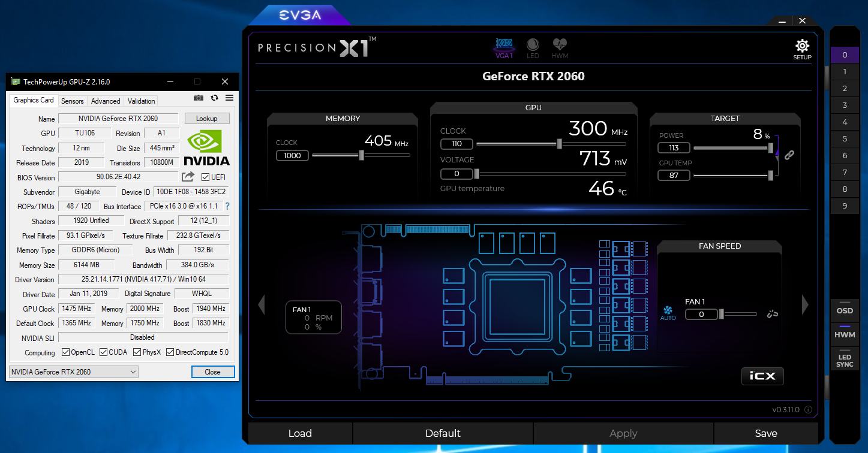Open GPU-Z hamburger menu
The image size is (868, 453).
coord(229,98)
